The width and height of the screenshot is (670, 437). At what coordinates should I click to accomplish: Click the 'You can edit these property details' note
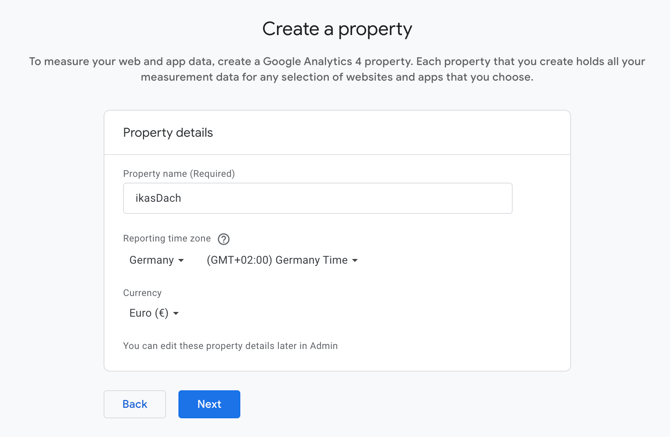click(x=230, y=346)
